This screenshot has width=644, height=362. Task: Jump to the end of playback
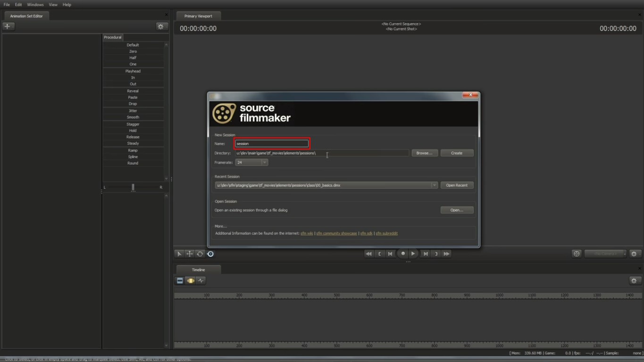[425, 253]
